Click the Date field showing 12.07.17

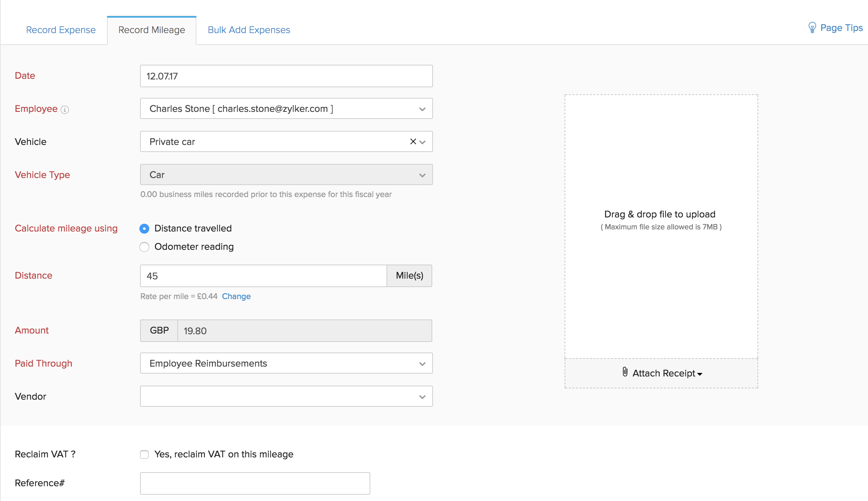point(286,76)
